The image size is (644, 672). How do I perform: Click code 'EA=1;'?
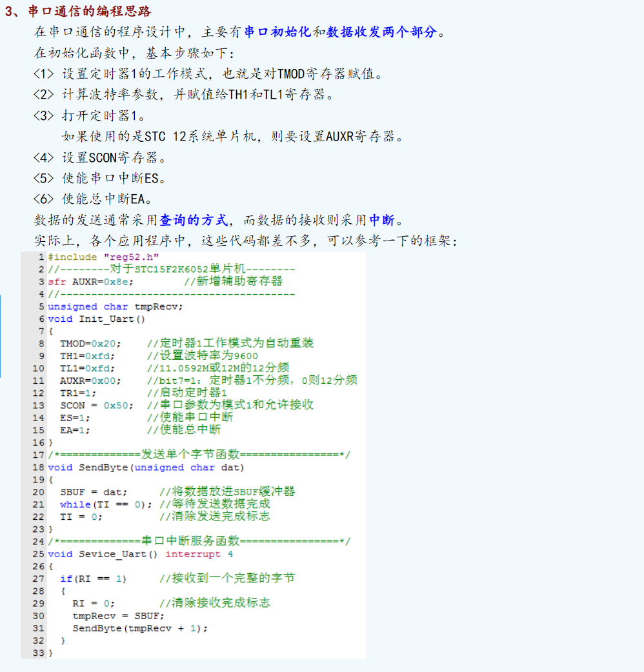pyautogui.click(x=75, y=430)
